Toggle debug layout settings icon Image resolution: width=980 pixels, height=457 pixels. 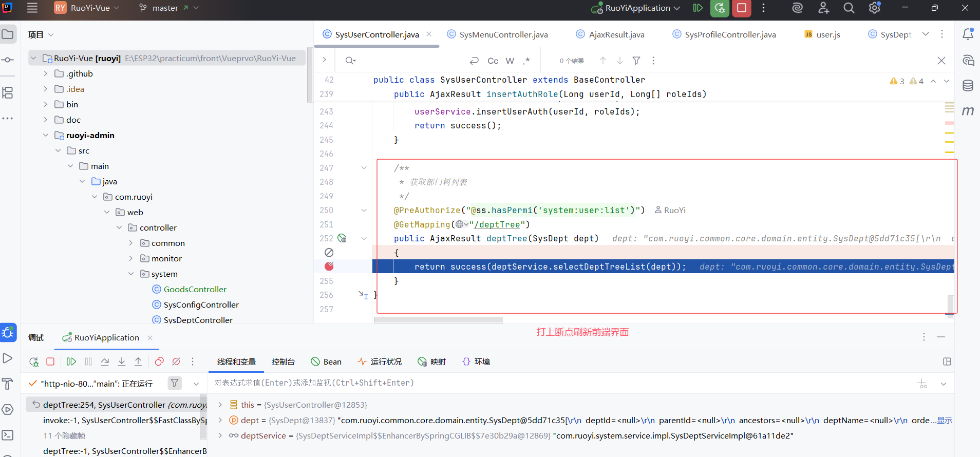click(947, 361)
